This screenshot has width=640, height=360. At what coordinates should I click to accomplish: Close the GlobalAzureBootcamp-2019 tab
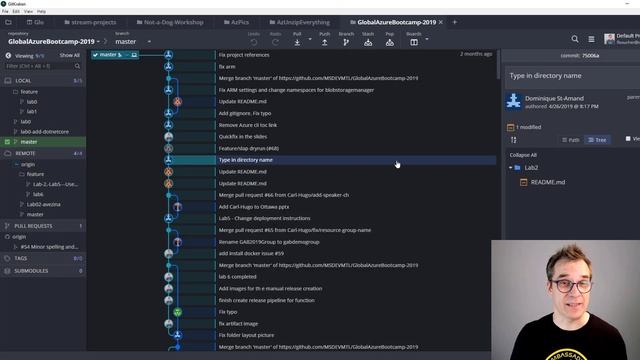coord(441,22)
